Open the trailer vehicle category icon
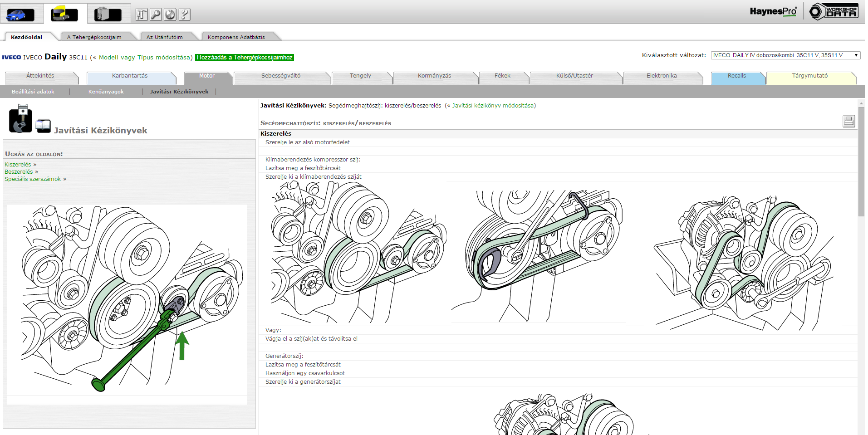868x435 pixels. pos(108,15)
